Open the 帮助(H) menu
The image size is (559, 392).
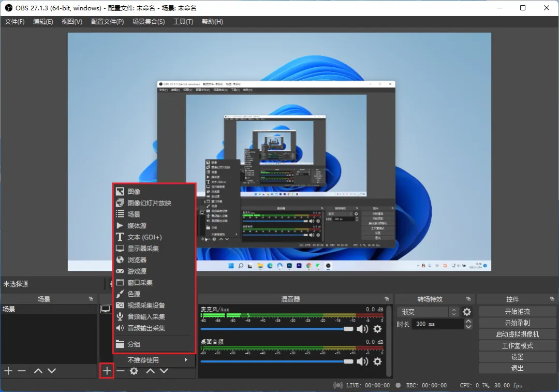click(213, 22)
